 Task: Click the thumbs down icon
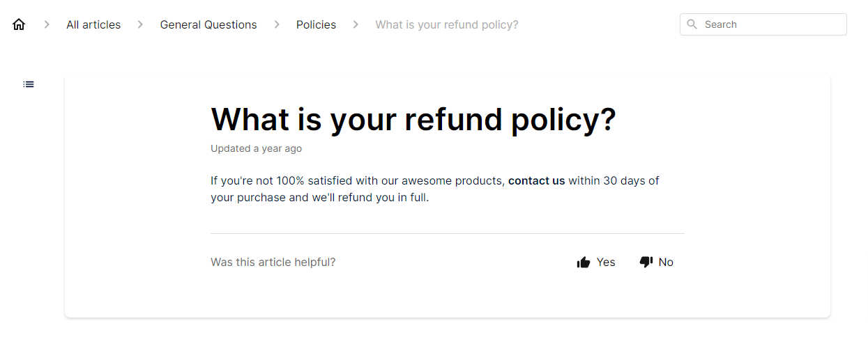click(646, 262)
